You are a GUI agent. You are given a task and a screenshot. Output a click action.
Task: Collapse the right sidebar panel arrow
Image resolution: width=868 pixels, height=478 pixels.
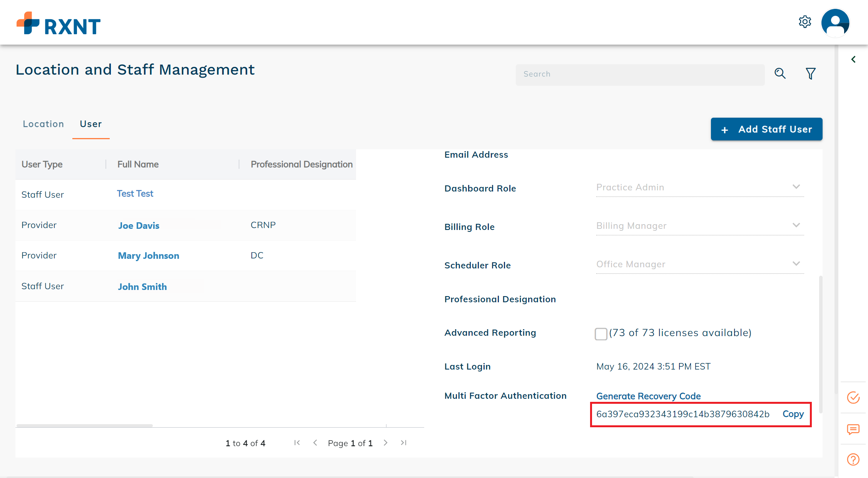coord(853,59)
